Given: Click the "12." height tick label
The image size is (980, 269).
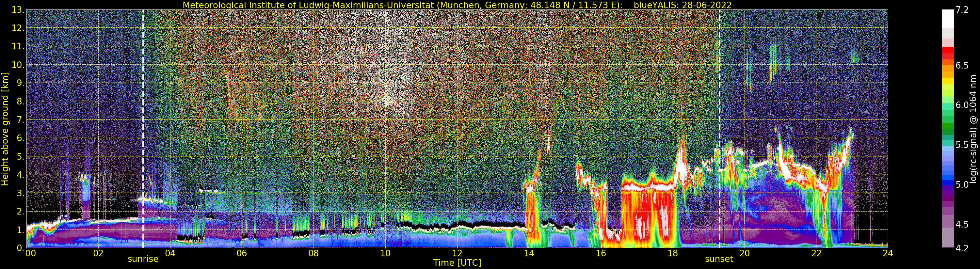Looking at the screenshot, I should click(18, 28).
